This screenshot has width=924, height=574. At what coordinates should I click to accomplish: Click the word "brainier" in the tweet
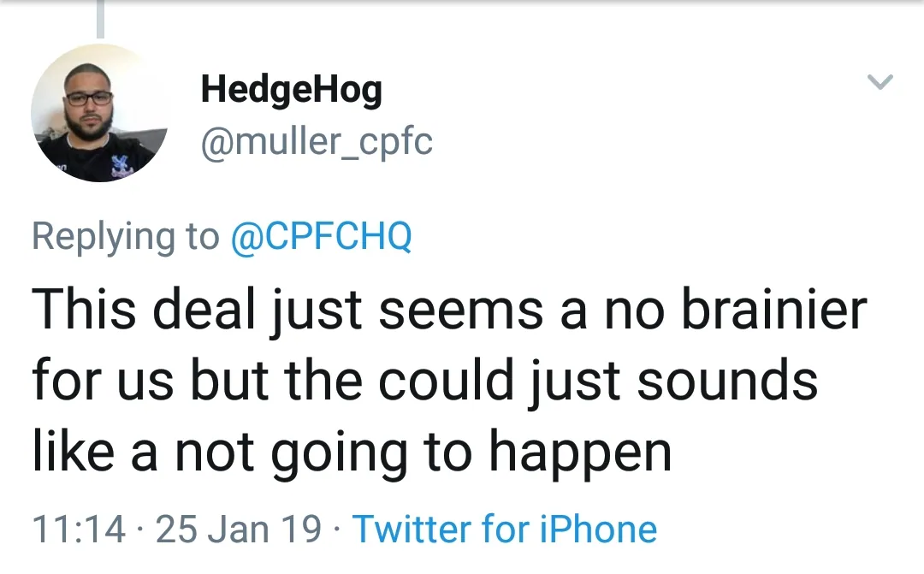[774, 309]
